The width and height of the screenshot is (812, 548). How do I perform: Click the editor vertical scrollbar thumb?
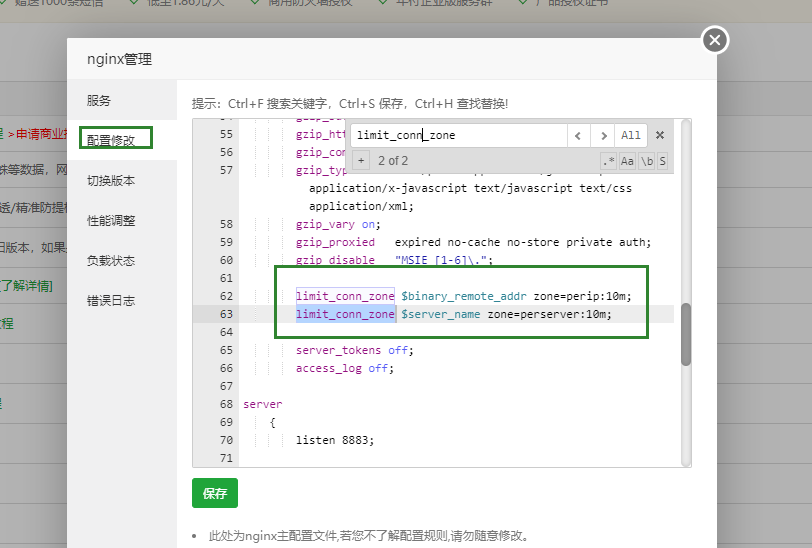(686, 335)
